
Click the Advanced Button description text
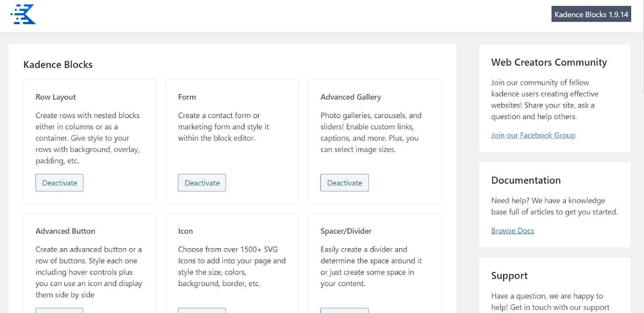tap(89, 272)
